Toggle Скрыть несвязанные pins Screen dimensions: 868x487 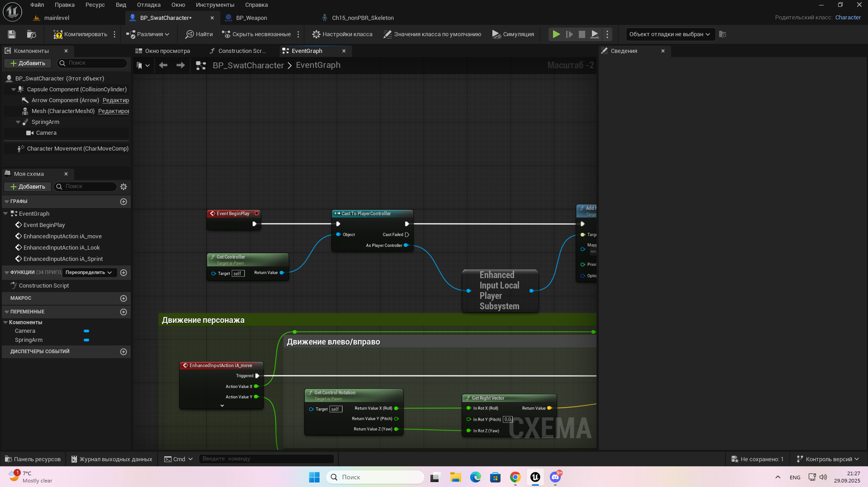(x=257, y=34)
